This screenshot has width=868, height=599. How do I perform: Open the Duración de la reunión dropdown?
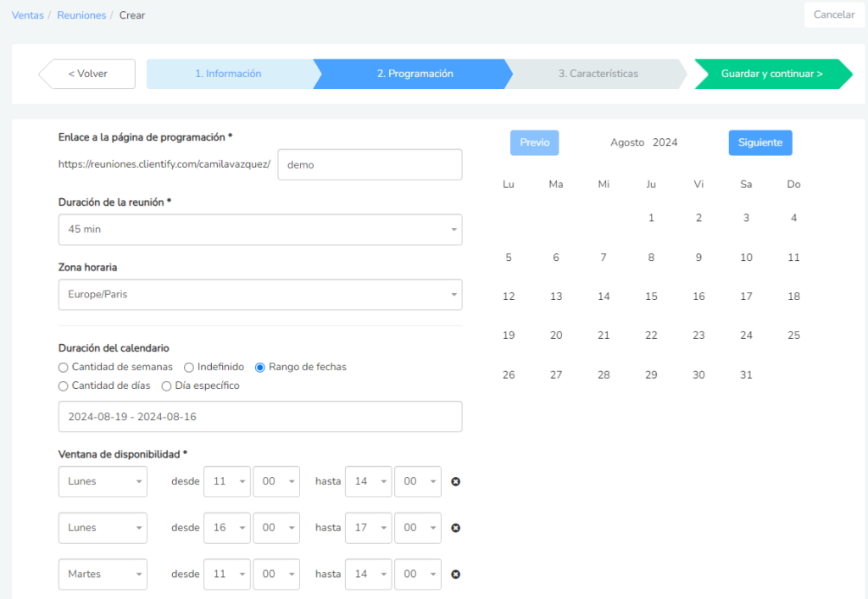coord(260,230)
